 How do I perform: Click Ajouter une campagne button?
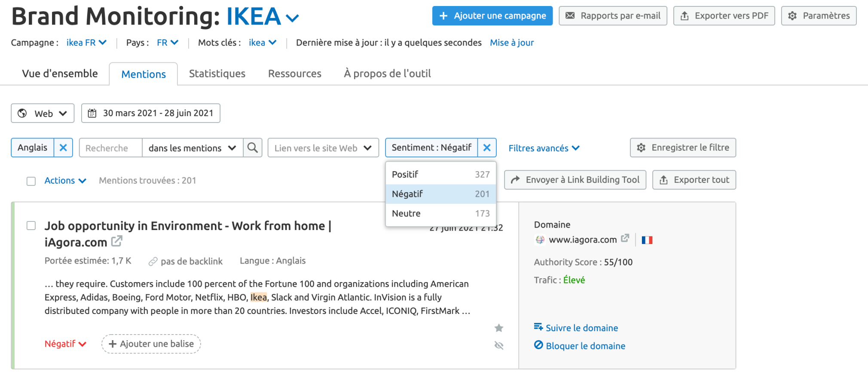click(x=492, y=16)
